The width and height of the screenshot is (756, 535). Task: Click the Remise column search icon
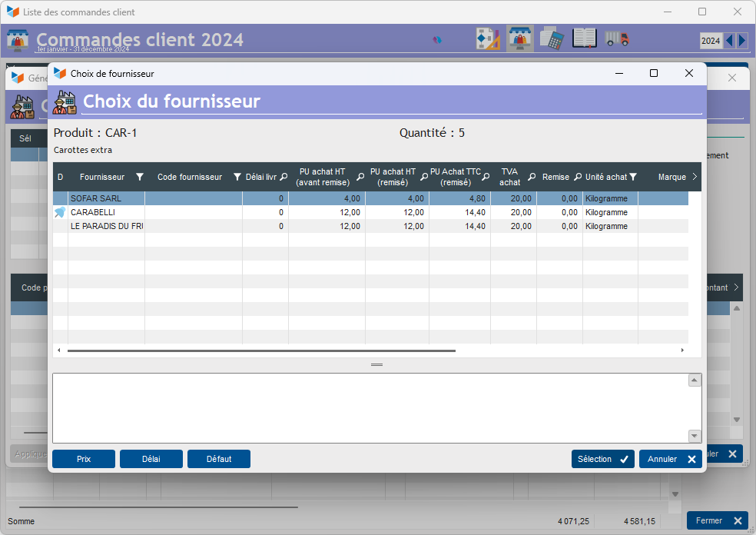tap(577, 177)
